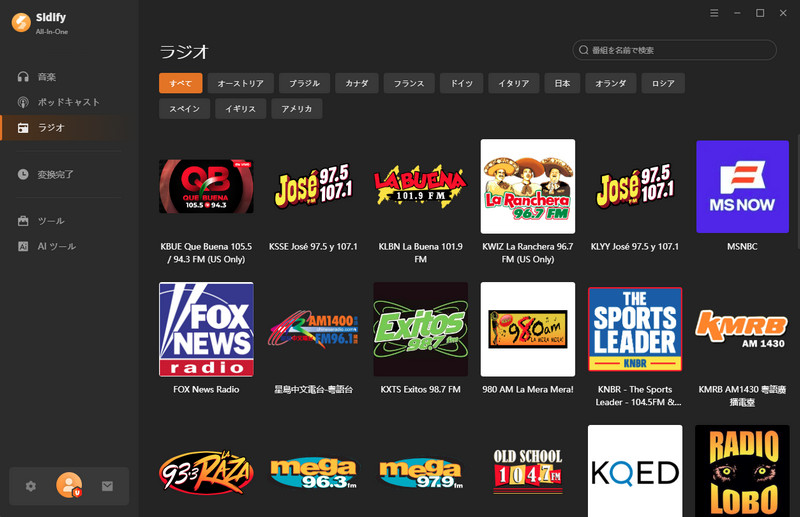The height and width of the screenshot is (517, 800).
Task: Select the すべて filter button
Action: (x=181, y=83)
